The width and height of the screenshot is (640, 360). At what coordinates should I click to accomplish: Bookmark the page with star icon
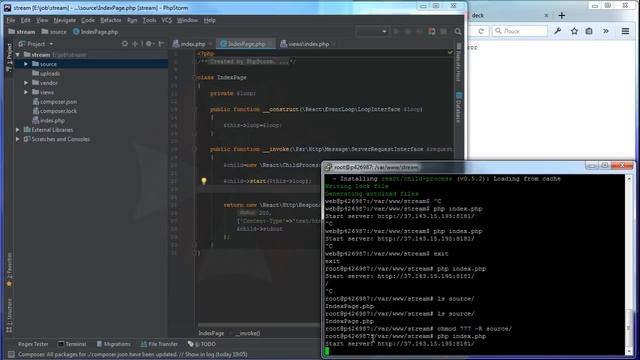574,31
